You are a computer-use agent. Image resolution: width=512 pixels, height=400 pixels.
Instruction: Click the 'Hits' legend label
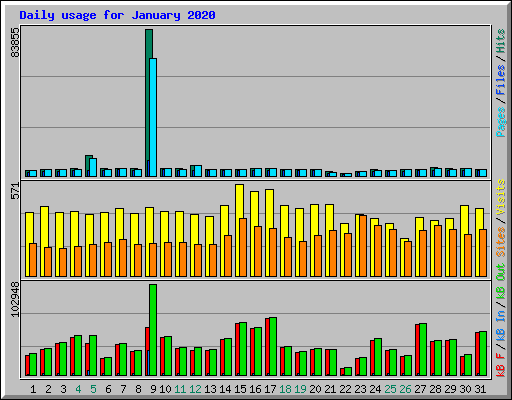point(500,41)
